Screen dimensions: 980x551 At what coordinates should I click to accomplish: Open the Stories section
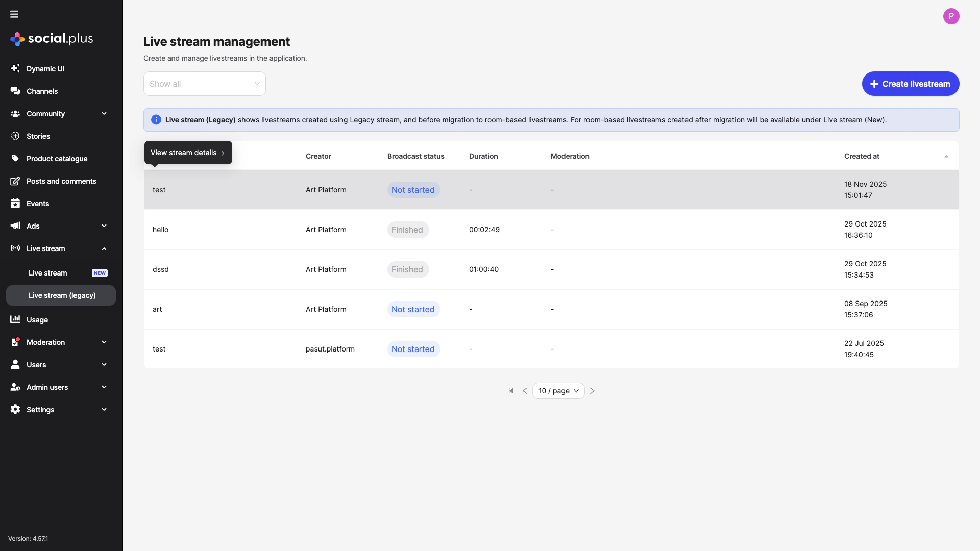pos(38,136)
